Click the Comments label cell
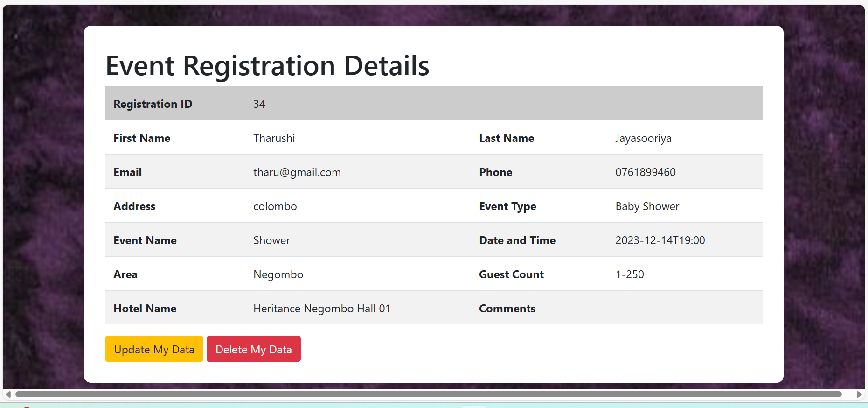Screen dimensions: 868x408 click(507, 309)
